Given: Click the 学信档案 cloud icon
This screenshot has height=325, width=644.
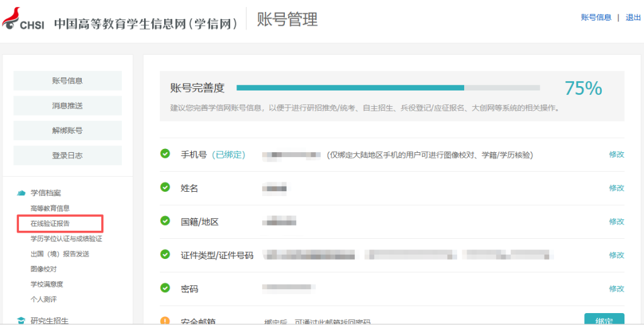Looking at the screenshot, I should coord(21,193).
